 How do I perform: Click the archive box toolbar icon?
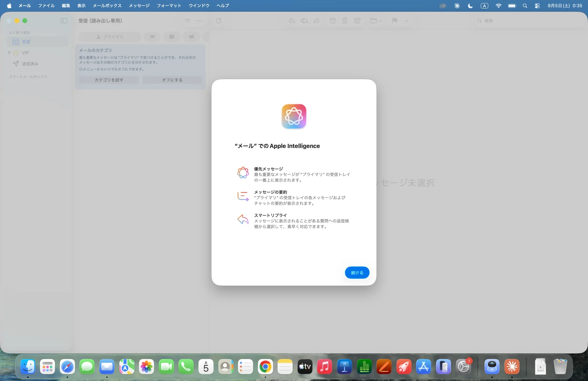coord(333,21)
